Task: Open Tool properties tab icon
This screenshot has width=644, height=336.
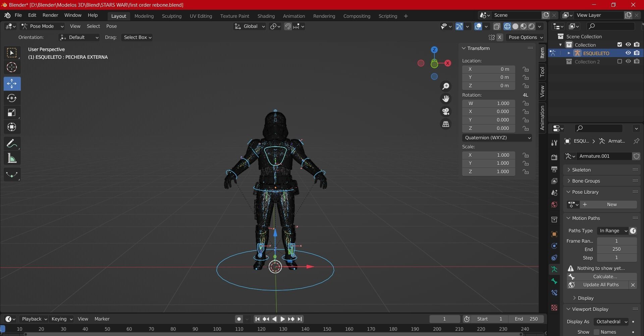Action: point(554,143)
